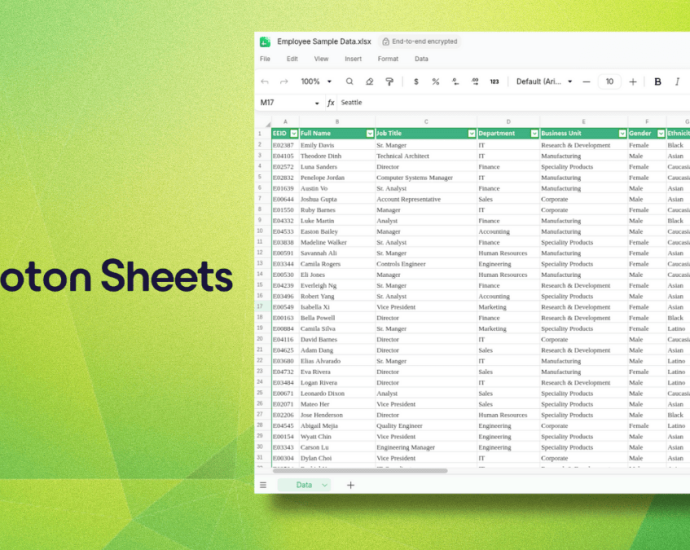Open the EEID column filter dropdown

coord(294,133)
